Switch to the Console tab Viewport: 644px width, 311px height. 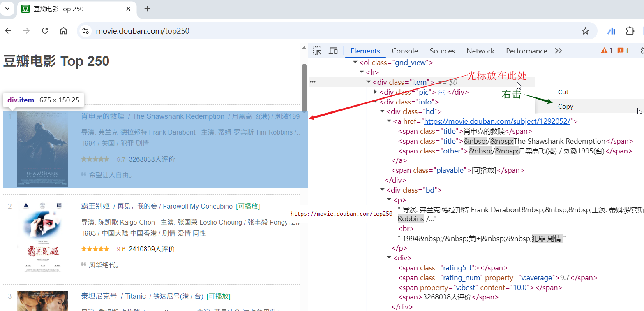coord(404,51)
